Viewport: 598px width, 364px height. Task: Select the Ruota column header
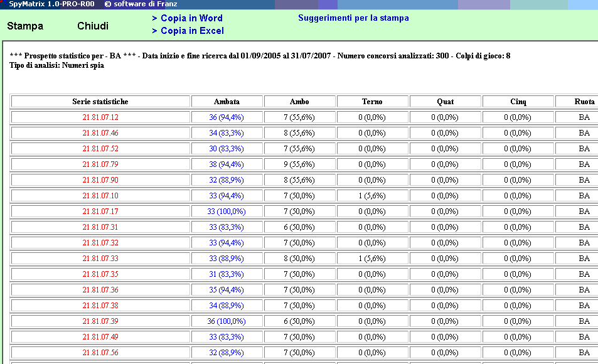point(584,102)
